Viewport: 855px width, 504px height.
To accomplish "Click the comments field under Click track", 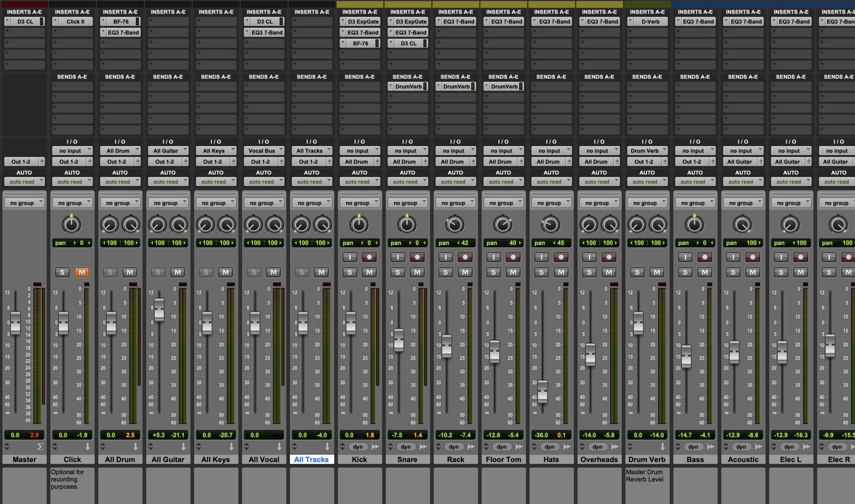I will [x=72, y=484].
